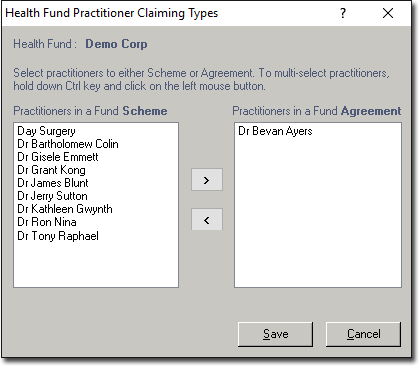Image resolution: width=419 pixels, height=366 pixels.
Task: Select Dr Tony Raphael
Action: (58, 236)
